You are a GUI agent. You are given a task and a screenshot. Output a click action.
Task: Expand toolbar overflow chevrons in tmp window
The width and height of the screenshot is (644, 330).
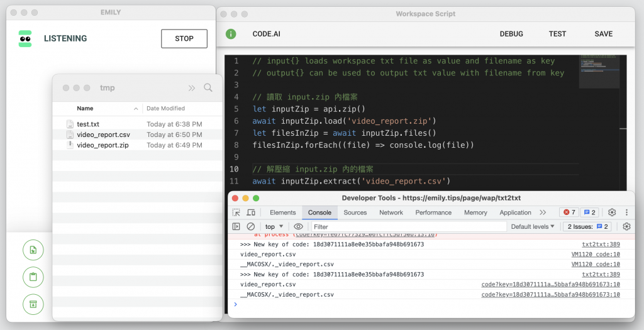click(x=191, y=88)
